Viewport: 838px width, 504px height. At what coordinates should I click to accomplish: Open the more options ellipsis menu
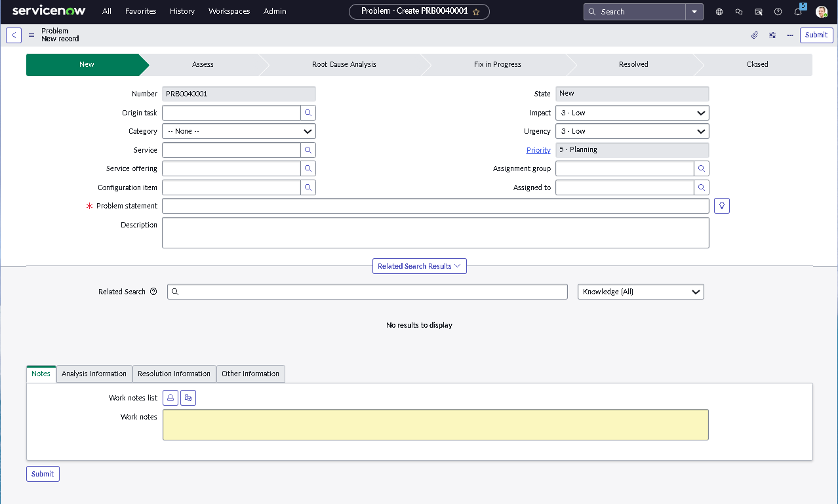(789, 35)
